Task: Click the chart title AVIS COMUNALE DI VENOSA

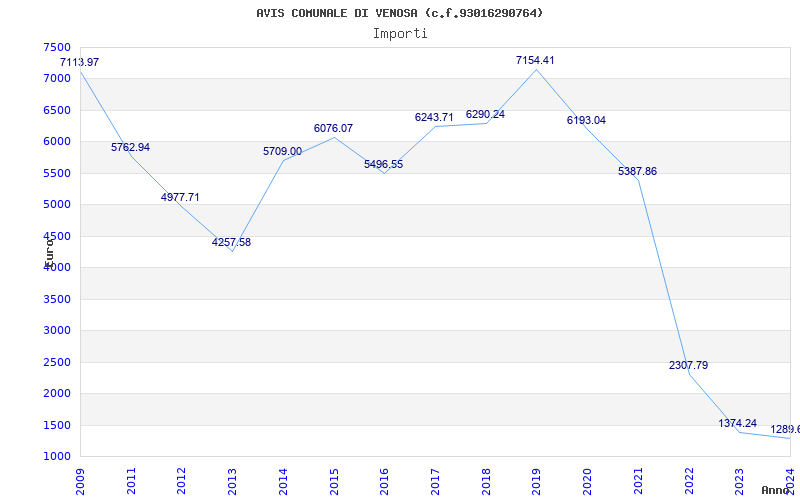Action: click(400, 13)
